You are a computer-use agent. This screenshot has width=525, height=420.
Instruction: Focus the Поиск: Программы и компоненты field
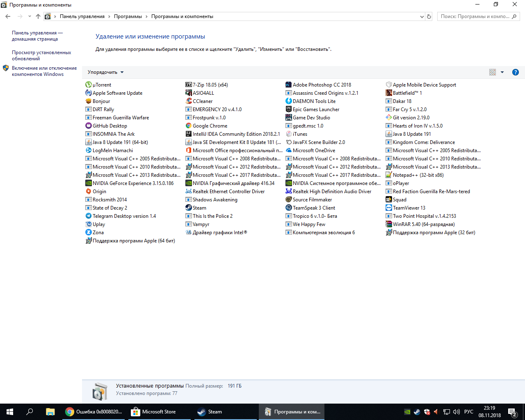click(x=479, y=16)
